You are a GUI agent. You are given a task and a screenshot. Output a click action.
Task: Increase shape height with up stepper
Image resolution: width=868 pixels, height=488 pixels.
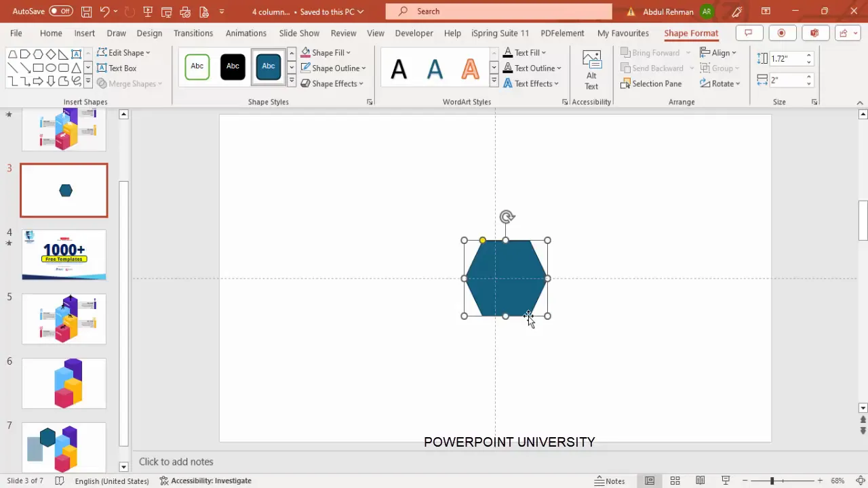coord(808,56)
